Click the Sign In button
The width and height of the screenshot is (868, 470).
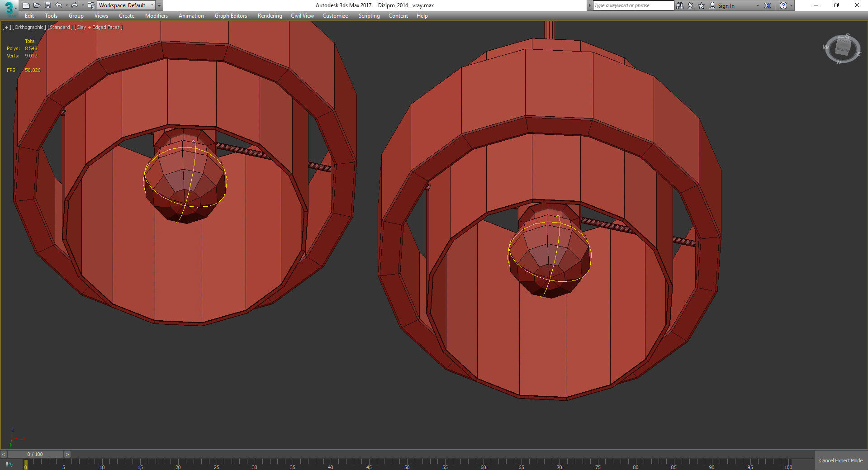pos(722,5)
